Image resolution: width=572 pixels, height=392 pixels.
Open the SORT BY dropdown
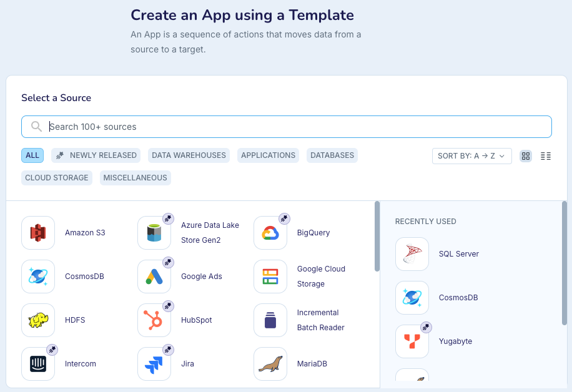pos(472,156)
